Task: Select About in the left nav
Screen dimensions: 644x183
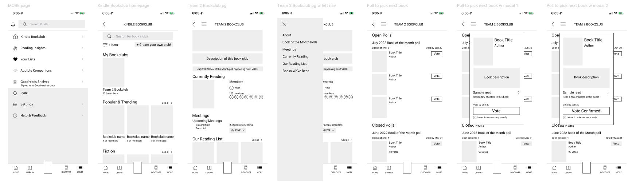Action: click(x=287, y=35)
